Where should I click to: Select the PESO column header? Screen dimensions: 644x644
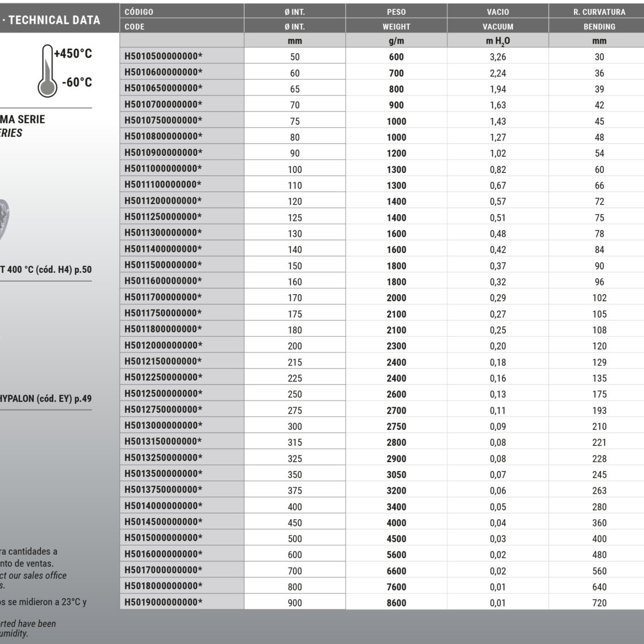pos(396,12)
